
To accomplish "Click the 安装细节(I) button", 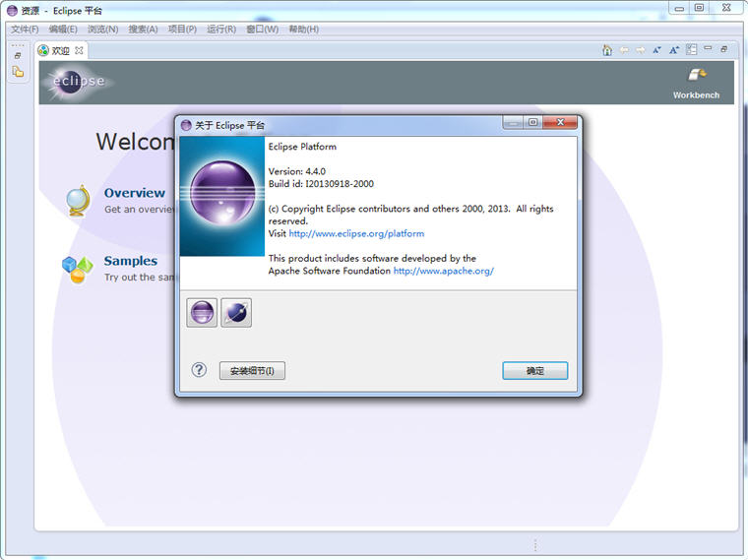I will [252, 371].
